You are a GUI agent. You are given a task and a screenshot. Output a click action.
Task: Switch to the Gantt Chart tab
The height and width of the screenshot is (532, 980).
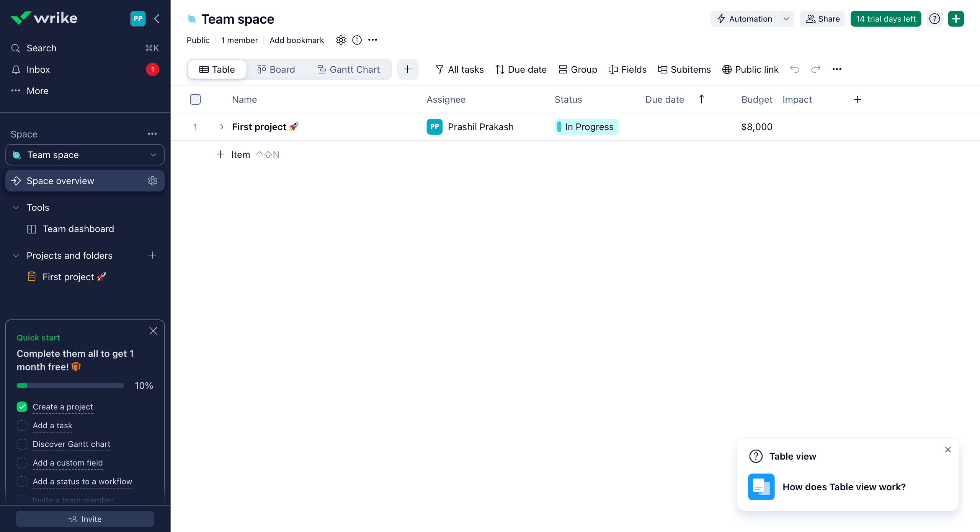coord(348,69)
